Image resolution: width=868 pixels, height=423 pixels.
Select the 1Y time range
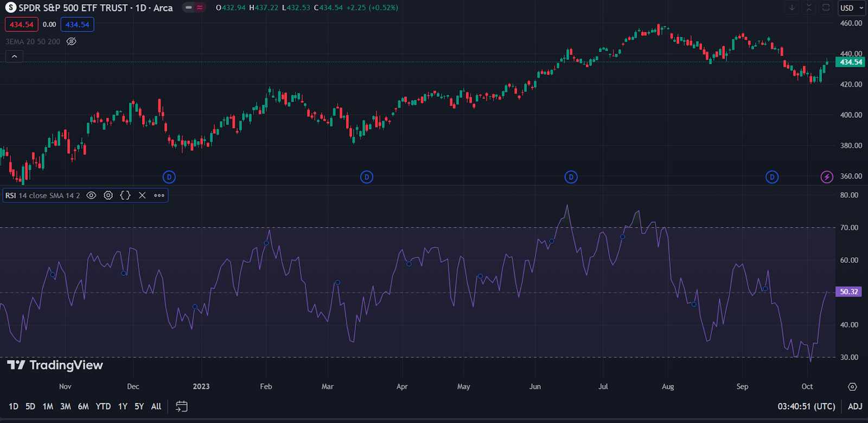(x=123, y=406)
